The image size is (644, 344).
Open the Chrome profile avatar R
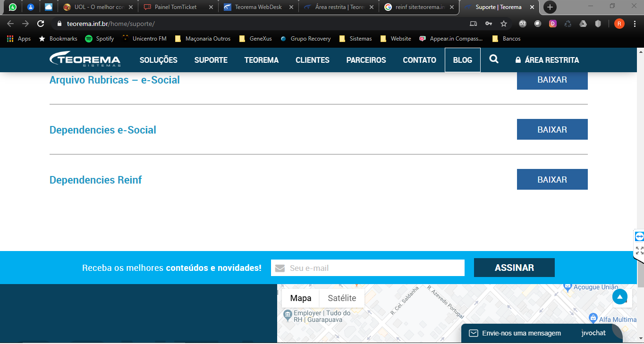(x=619, y=24)
